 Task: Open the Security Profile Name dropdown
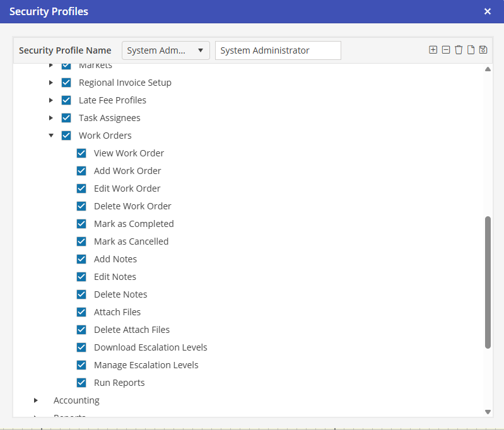point(165,50)
